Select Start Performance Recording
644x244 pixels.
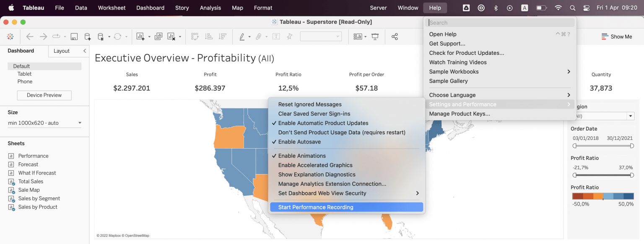click(316, 207)
